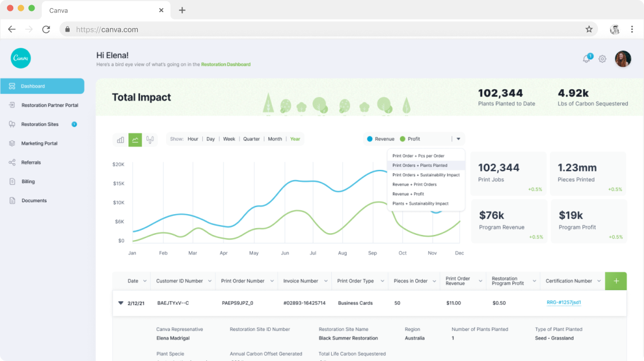Open Restoration Partner Portal in sidebar

(x=50, y=105)
